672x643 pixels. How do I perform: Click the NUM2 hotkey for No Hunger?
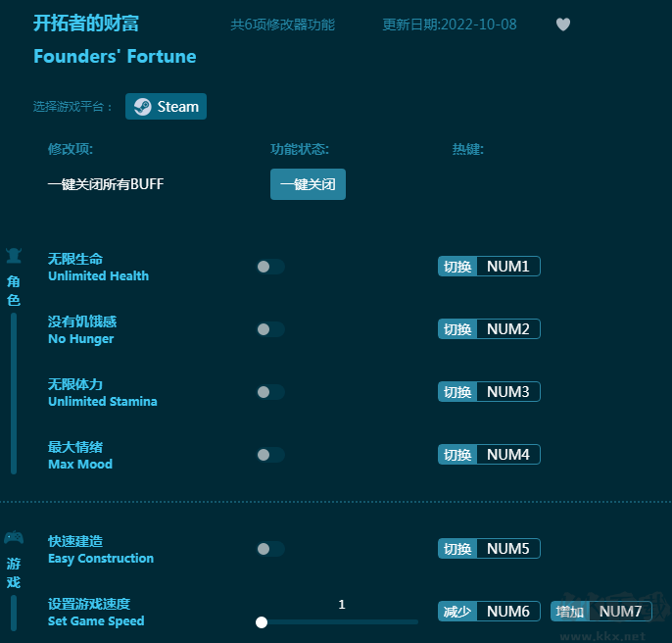tap(507, 329)
